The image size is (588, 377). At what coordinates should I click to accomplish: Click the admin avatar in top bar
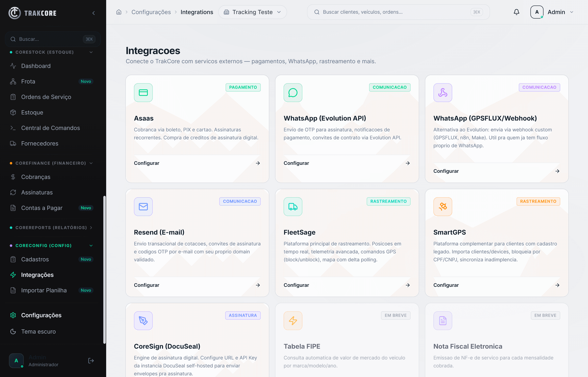click(x=537, y=12)
